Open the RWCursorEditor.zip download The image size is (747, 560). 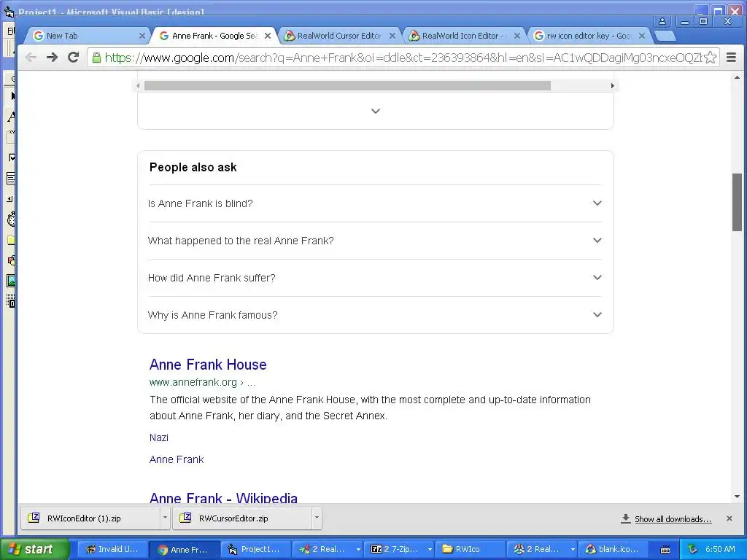tap(242, 518)
